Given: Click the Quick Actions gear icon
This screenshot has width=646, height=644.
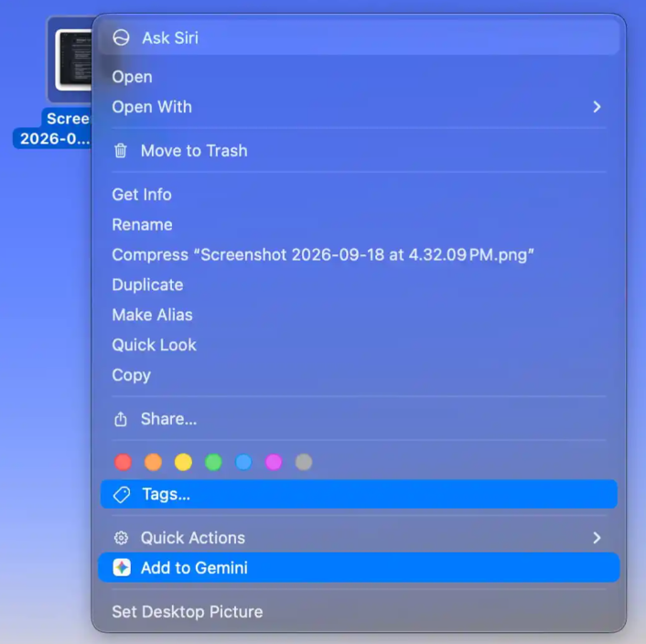Looking at the screenshot, I should click(x=121, y=538).
